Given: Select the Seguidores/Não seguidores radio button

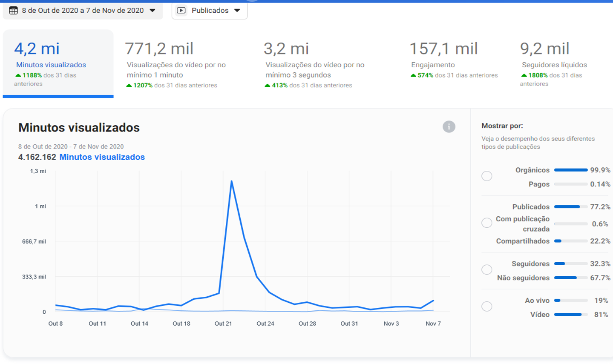Looking at the screenshot, I should 487,269.
